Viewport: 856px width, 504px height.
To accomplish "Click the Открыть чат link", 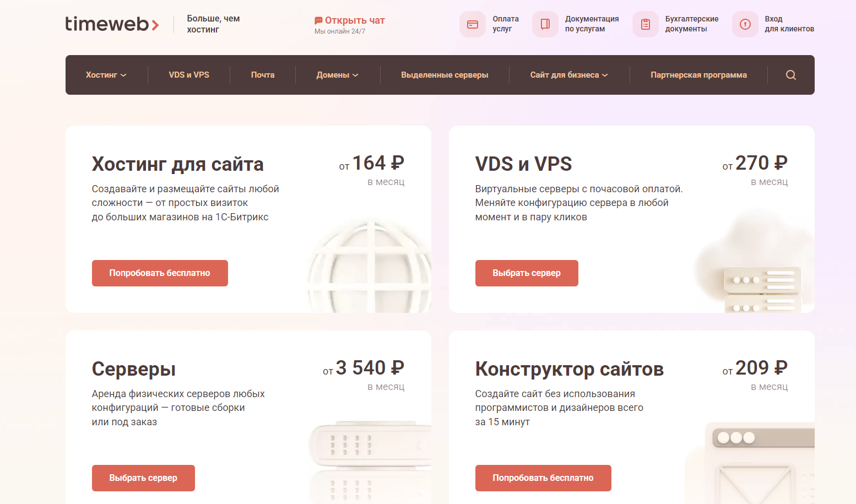I will tap(355, 20).
